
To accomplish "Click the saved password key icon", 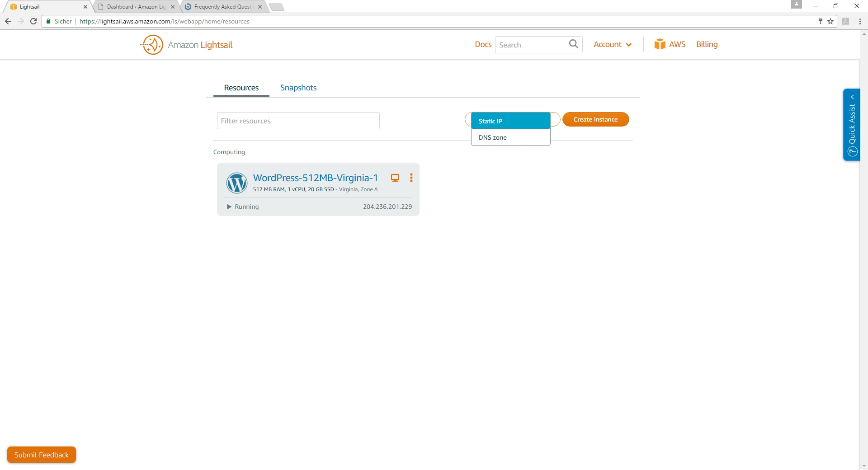I will click(x=820, y=21).
